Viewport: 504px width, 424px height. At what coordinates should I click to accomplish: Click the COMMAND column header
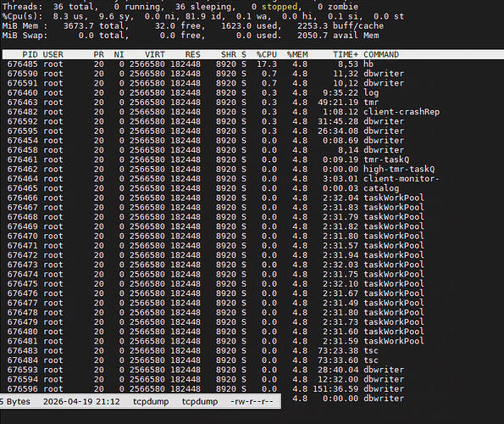point(381,54)
